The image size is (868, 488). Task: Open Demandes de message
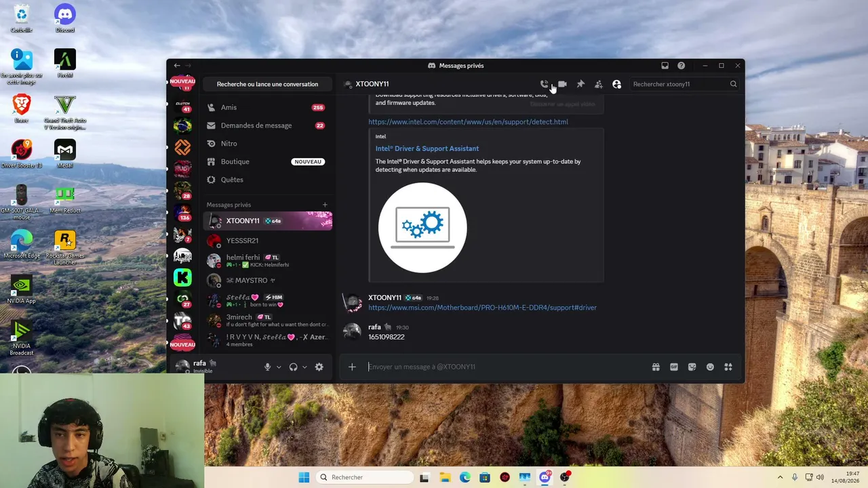click(x=267, y=125)
